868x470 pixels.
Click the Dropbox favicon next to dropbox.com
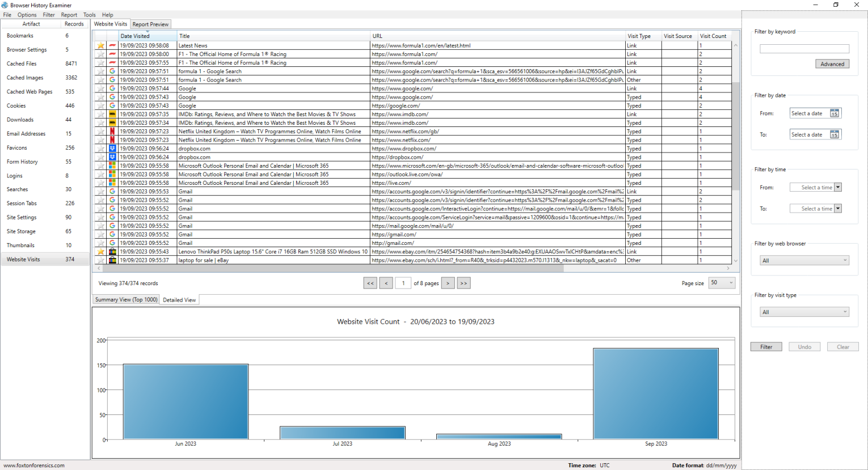pyautogui.click(x=112, y=149)
